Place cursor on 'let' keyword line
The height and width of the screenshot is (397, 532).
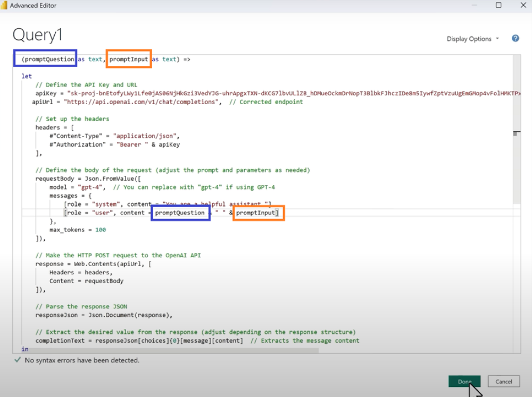click(x=27, y=77)
